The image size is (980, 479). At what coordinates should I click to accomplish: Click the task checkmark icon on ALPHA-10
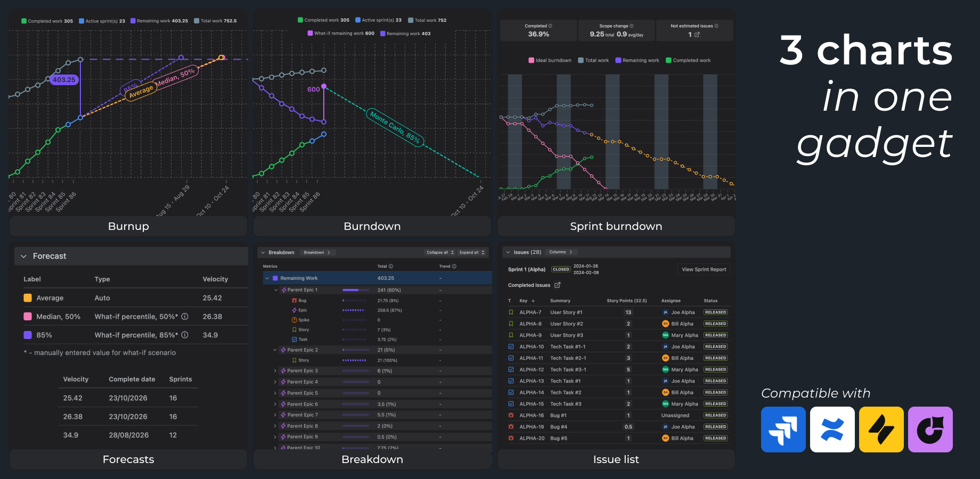click(510, 346)
